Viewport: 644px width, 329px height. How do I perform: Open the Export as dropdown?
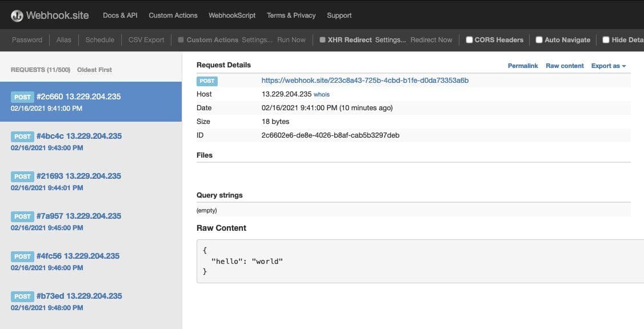(607, 66)
